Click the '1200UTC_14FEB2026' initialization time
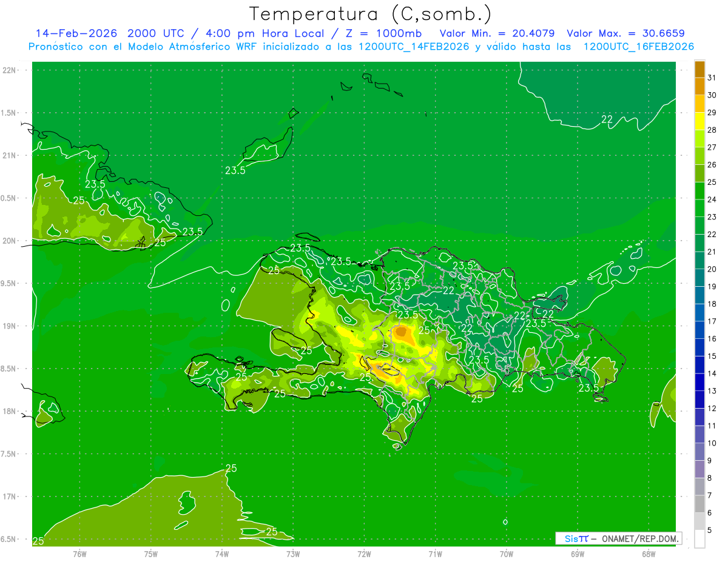 [x=413, y=47]
